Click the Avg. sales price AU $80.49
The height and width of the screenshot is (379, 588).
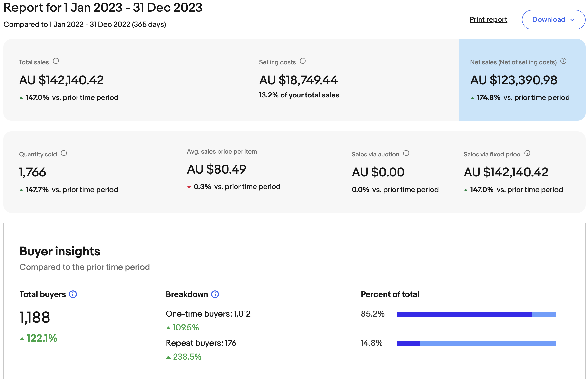[x=216, y=169]
